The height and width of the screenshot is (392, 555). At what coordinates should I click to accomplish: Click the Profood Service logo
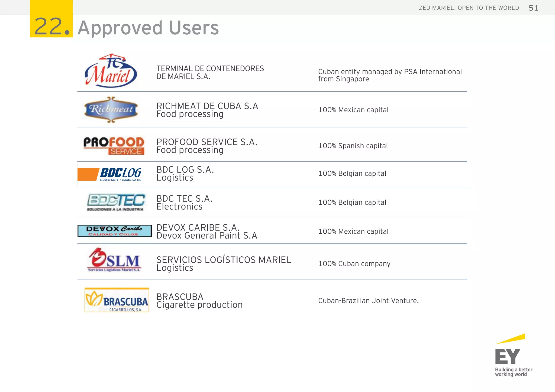(x=114, y=146)
